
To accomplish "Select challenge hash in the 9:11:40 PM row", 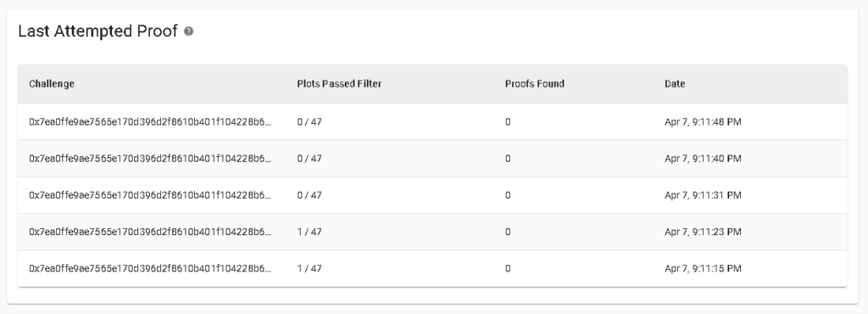I will coord(151,159).
